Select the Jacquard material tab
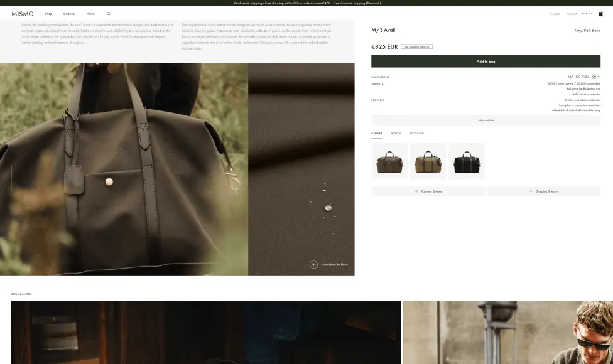The height and width of the screenshot is (364, 613). 416,134
